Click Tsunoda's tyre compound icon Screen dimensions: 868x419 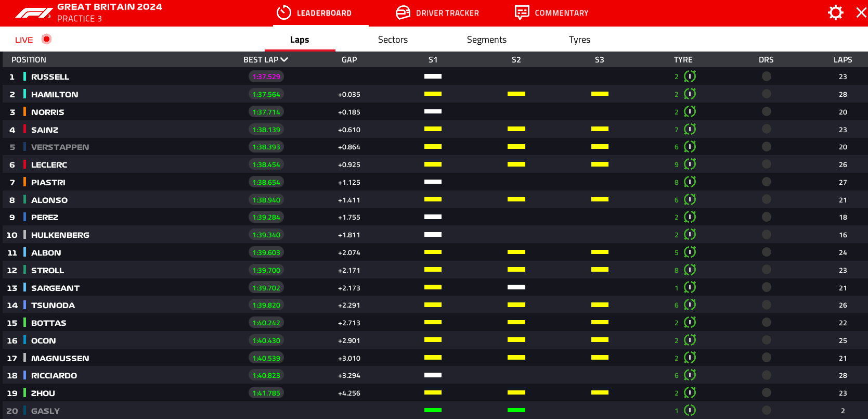click(x=690, y=305)
